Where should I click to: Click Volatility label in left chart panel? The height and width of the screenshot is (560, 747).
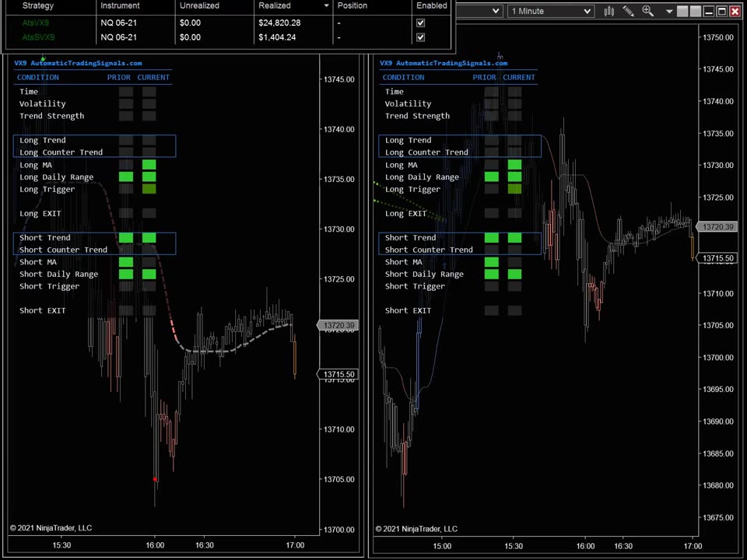(42, 103)
